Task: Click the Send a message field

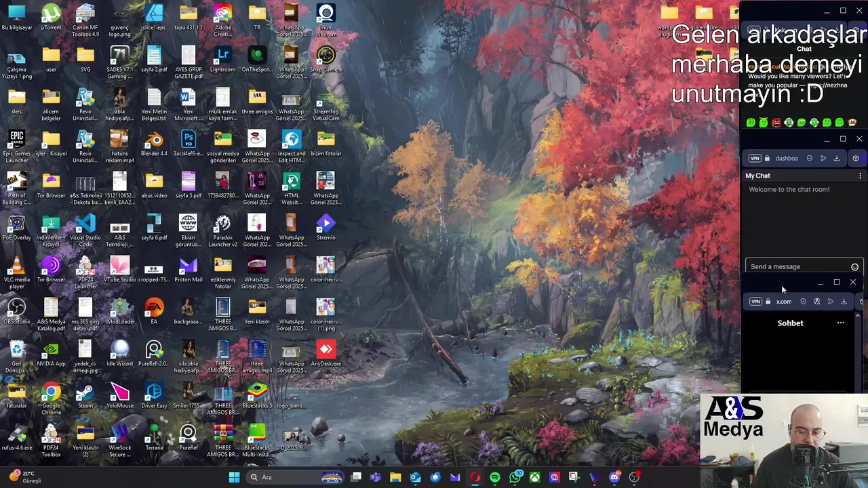Action: (x=804, y=266)
